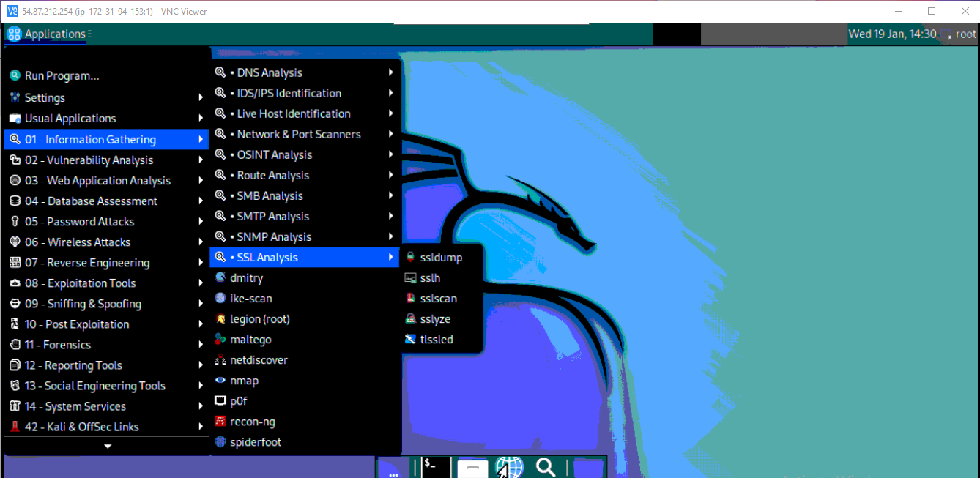Open 13 - Social Engineering Tools
The height and width of the screenshot is (478, 980).
pos(107,386)
